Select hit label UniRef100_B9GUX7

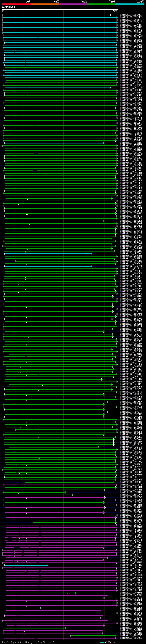click(x=131, y=42)
